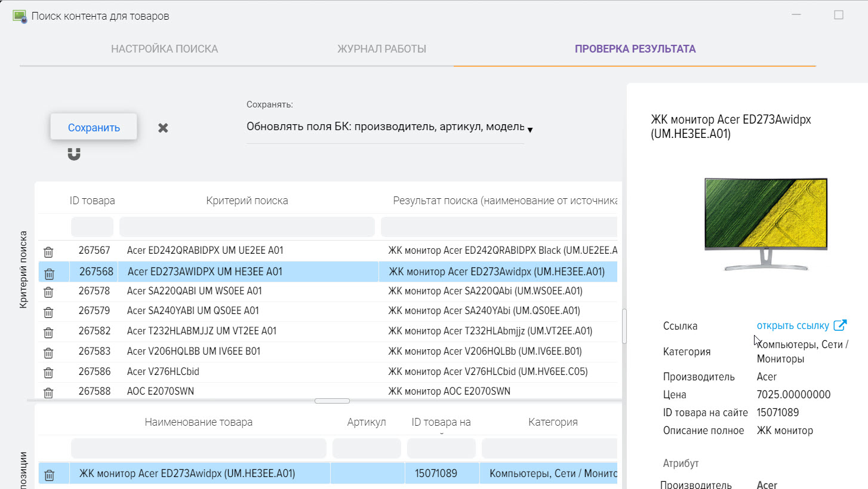Delete row 267588 with its trash icon
This screenshot has height=489, width=868.
(x=49, y=393)
